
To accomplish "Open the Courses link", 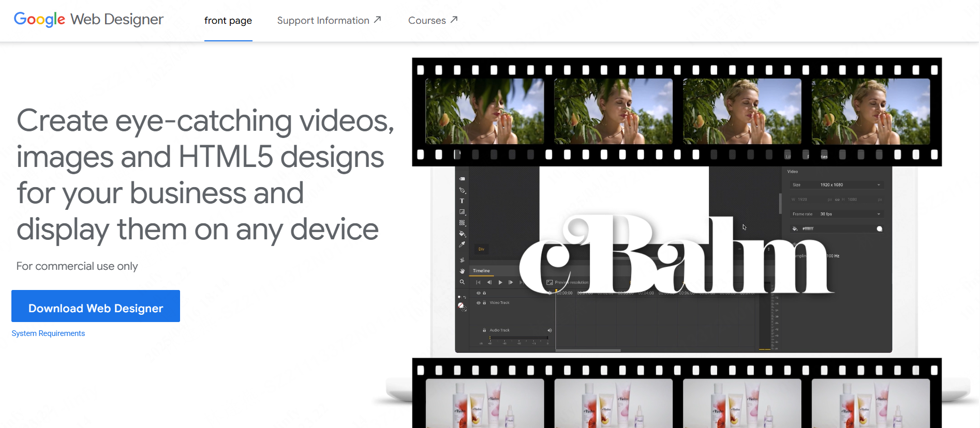I will pyautogui.click(x=433, y=21).
